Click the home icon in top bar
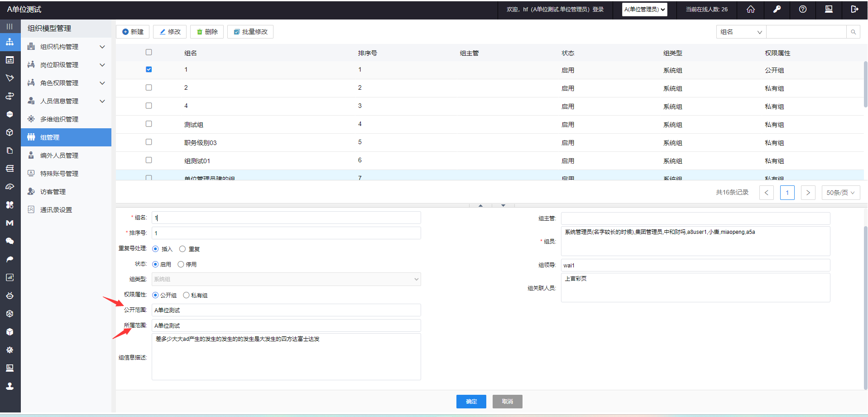 click(x=751, y=10)
